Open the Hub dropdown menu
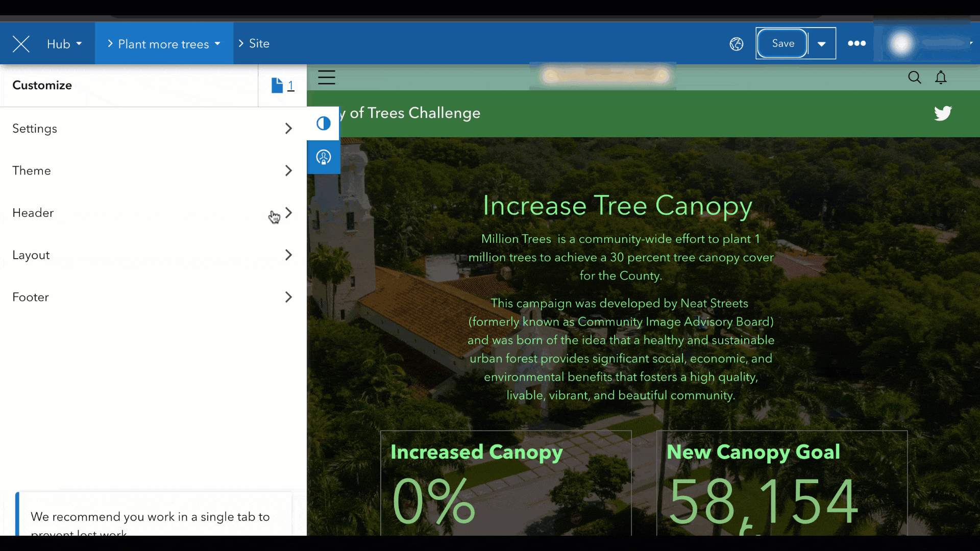 pyautogui.click(x=64, y=44)
